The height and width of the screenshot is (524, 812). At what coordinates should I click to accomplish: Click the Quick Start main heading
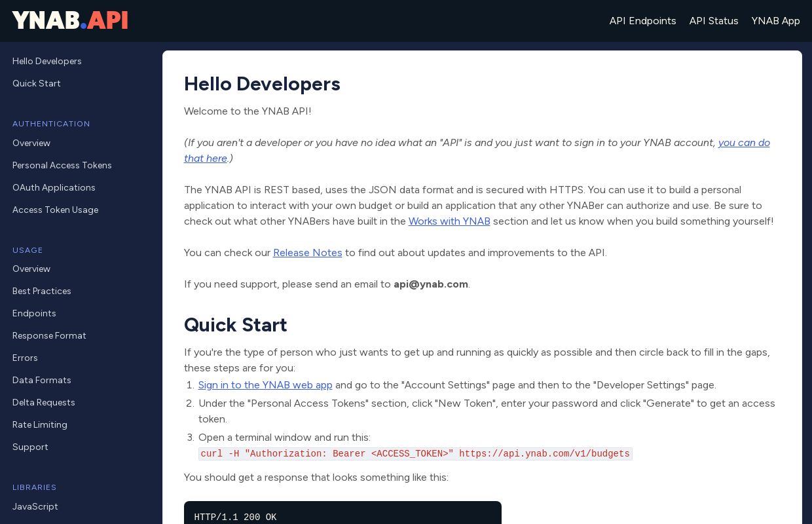click(x=236, y=325)
